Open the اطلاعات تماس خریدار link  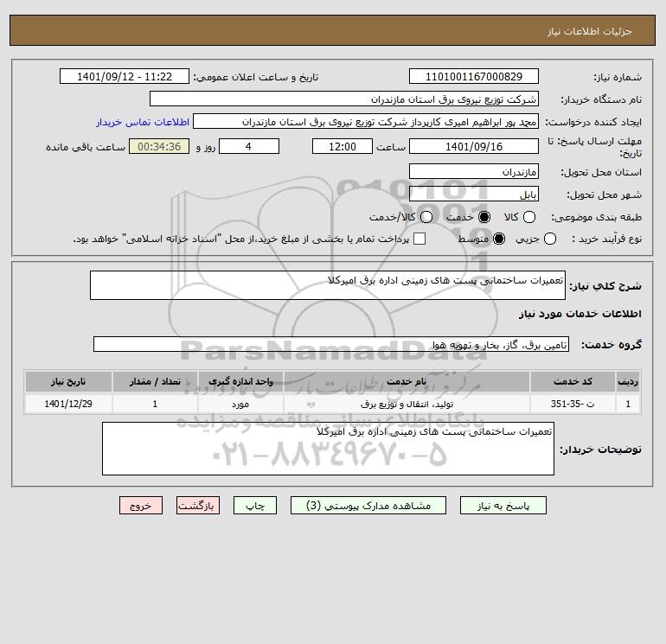[x=143, y=122]
